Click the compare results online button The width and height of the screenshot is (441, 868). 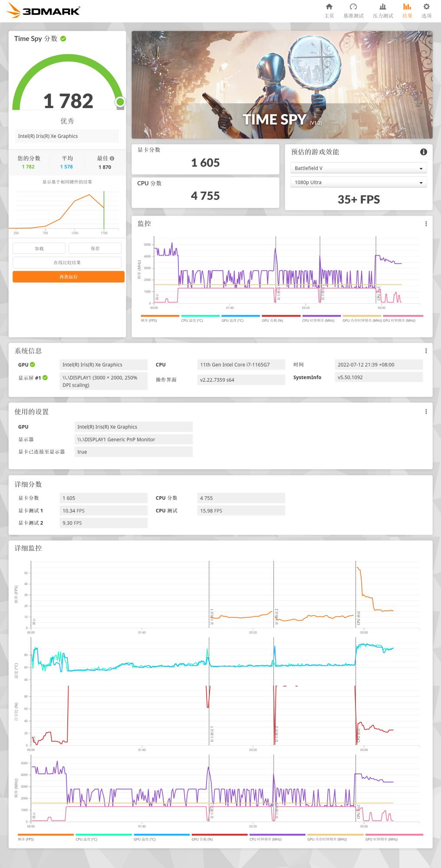click(x=67, y=262)
